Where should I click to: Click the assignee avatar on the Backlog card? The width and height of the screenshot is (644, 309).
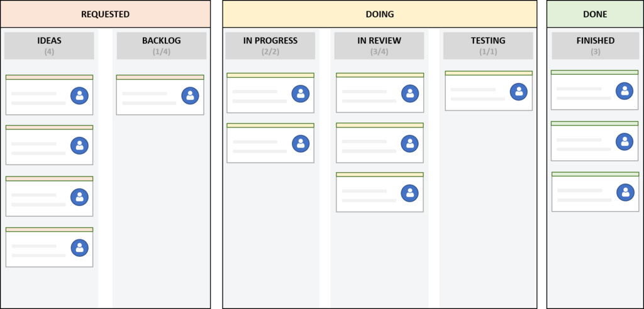(190, 95)
